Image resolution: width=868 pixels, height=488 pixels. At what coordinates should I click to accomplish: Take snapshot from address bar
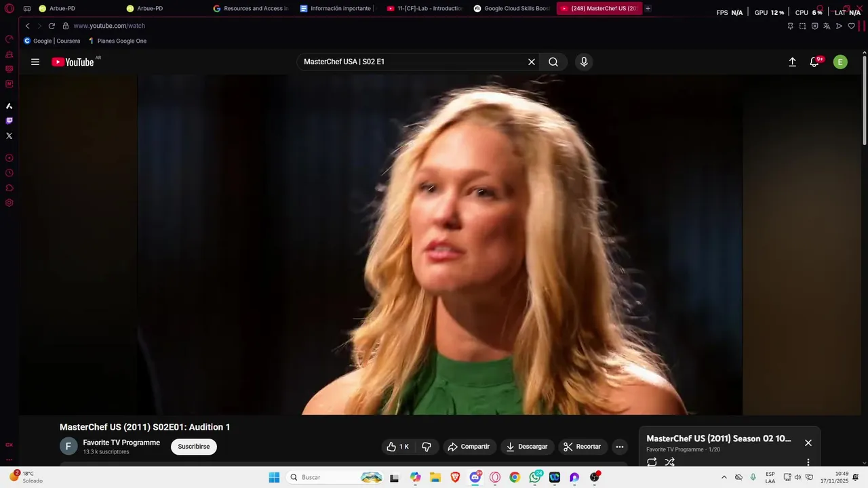[802, 26]
